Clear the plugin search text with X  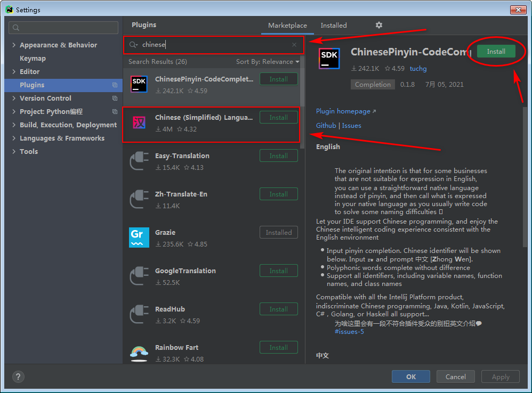point(294,45)
